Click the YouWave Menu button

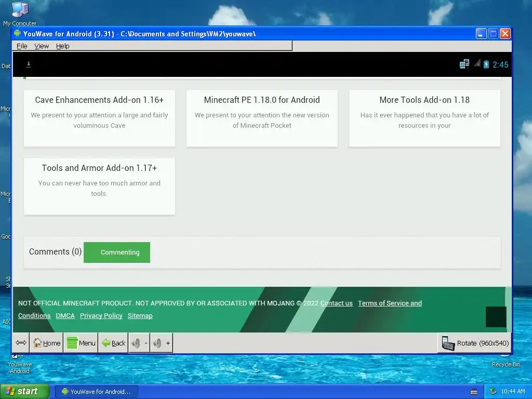tap(81, 343)
